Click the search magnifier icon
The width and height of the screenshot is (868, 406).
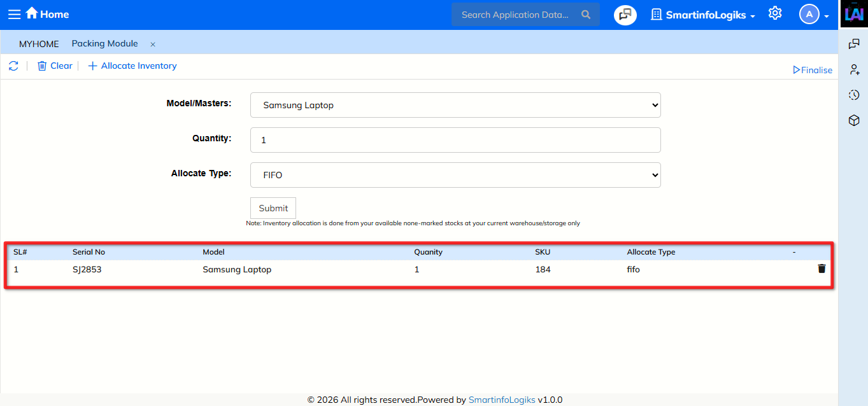[586, 15]
